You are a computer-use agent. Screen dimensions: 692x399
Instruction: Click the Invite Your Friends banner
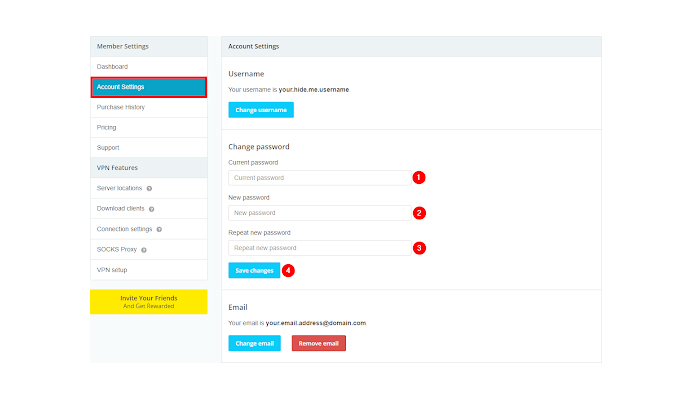coord(149,302)
